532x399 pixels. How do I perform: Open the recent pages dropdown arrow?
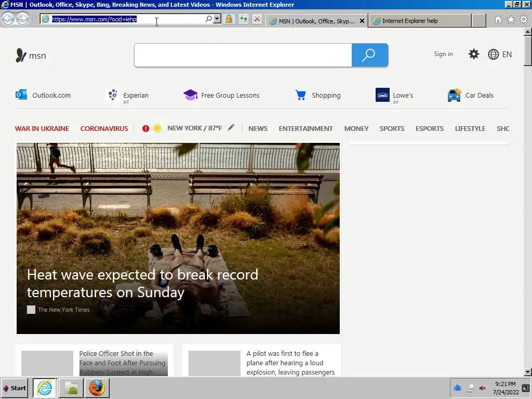pos(34,19)
